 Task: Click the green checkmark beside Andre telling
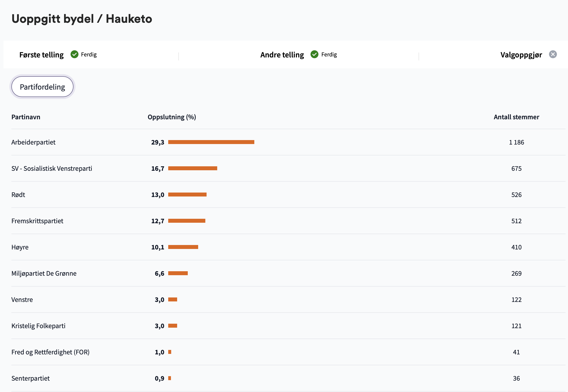point(314,54)
